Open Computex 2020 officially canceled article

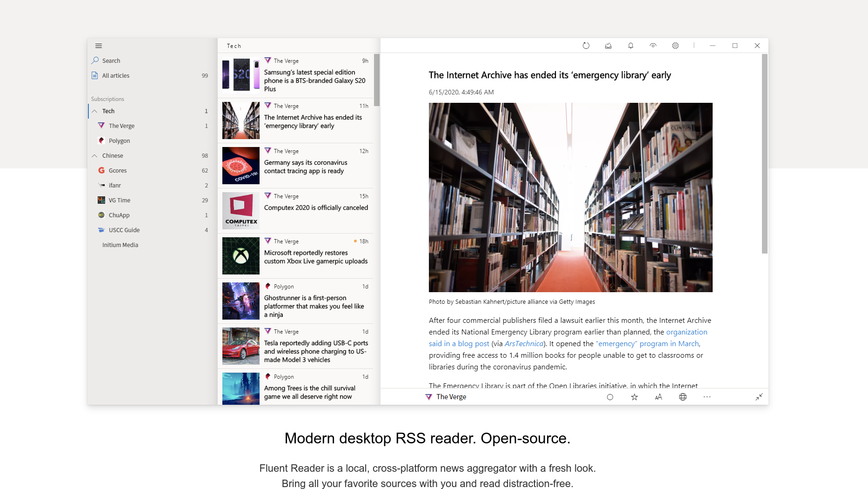pyautogui.click(x=296, y=211)
